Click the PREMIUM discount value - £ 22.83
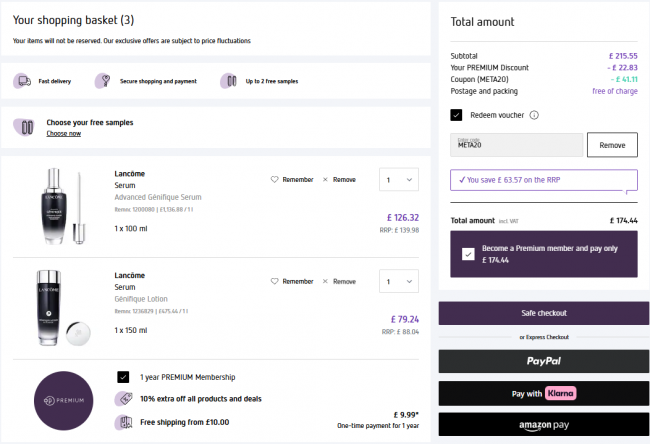The width and height of the screenshot is (650, 444). (x=623, y=68)
